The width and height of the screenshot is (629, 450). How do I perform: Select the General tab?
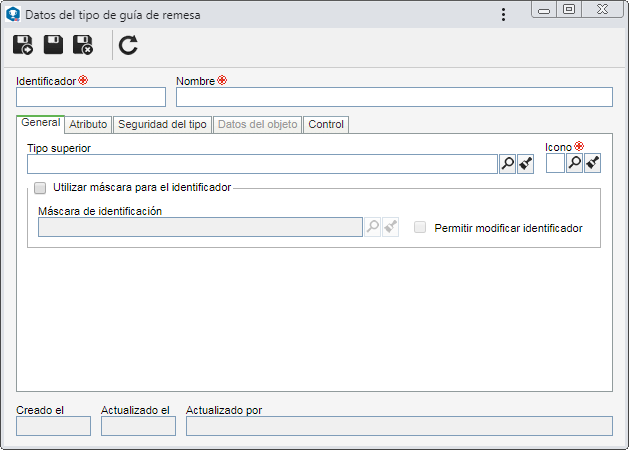[x=41, y=123]
